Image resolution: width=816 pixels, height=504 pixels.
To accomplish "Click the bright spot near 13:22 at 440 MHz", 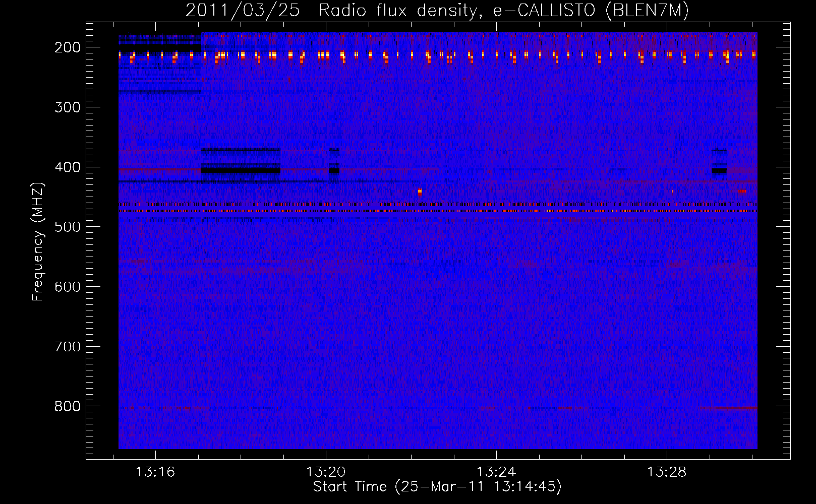I will [420, 192].
